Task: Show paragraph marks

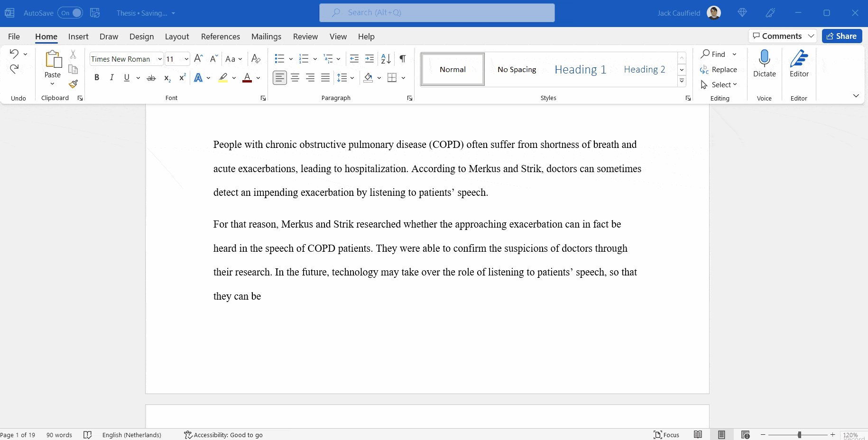Action: pyautogui.click(x=402, y=59)
